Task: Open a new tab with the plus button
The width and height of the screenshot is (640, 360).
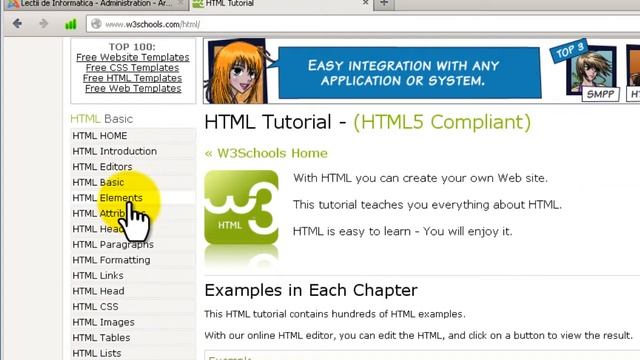Action: (x=384, y=4)
